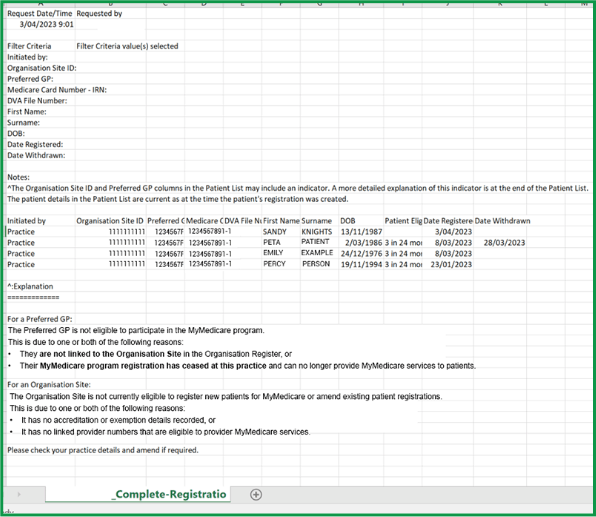Click the 'For an Organisation Site:' cell

[49, 385]
